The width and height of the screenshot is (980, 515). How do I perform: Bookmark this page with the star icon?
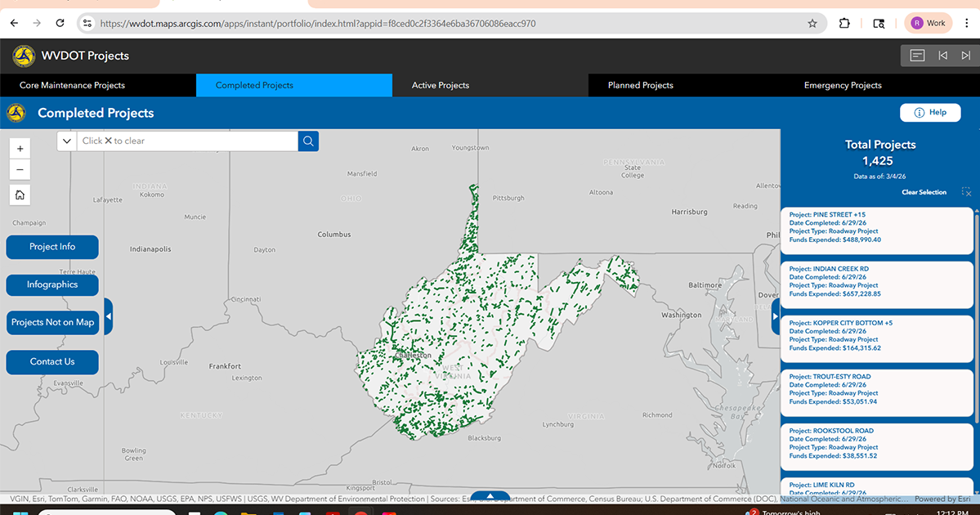[x=812, y=23]
